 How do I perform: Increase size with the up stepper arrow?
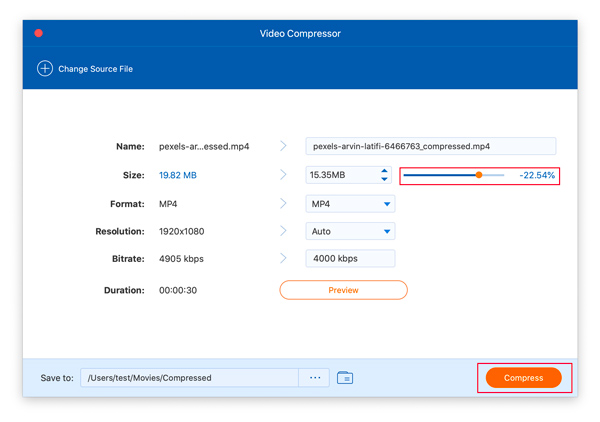coord(384,171)
